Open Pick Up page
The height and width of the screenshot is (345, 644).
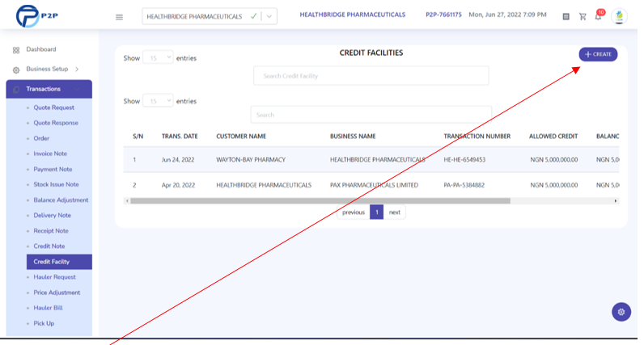44,323
